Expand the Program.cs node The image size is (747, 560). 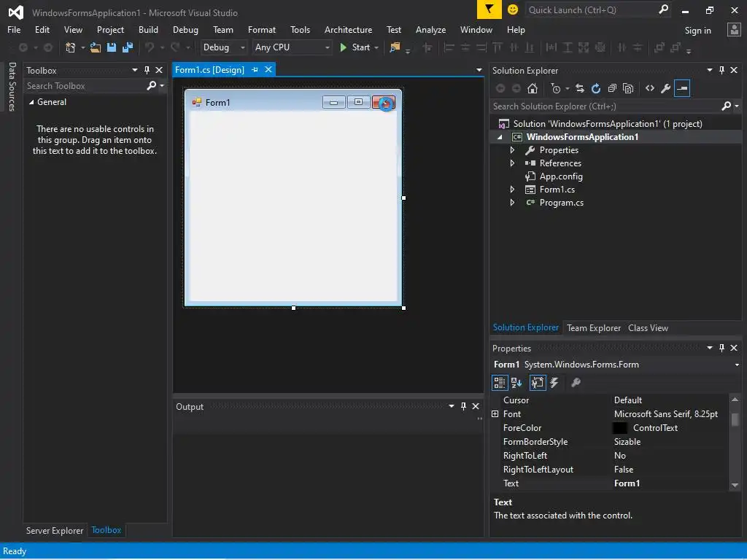pos(512,203)
